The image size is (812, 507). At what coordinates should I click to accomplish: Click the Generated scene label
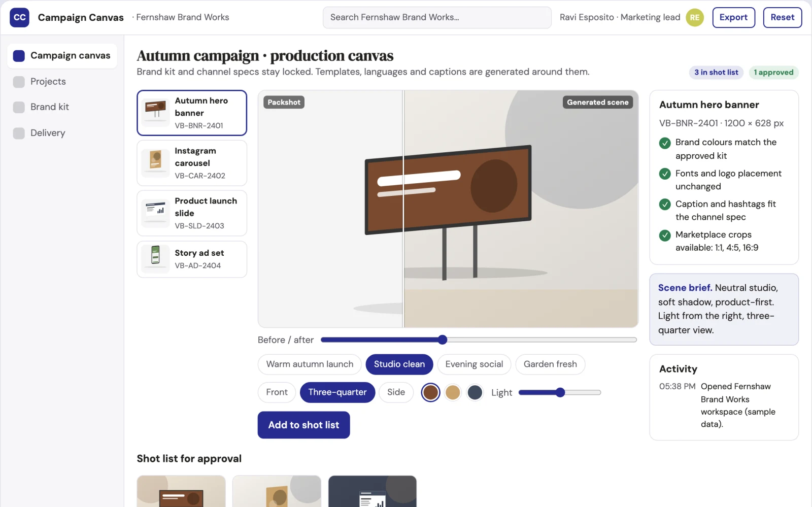click(x=597, y=102)
